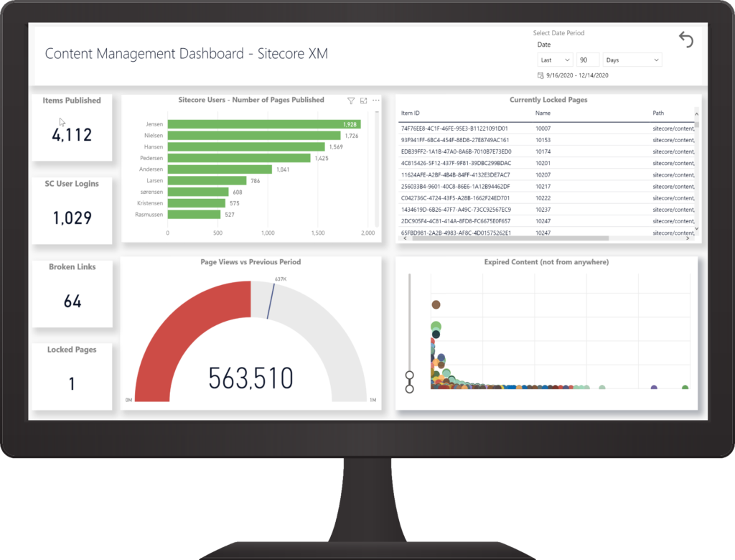Click the locked pages table scroll-up arrow
735x560 pixels.
coord(696,114)
